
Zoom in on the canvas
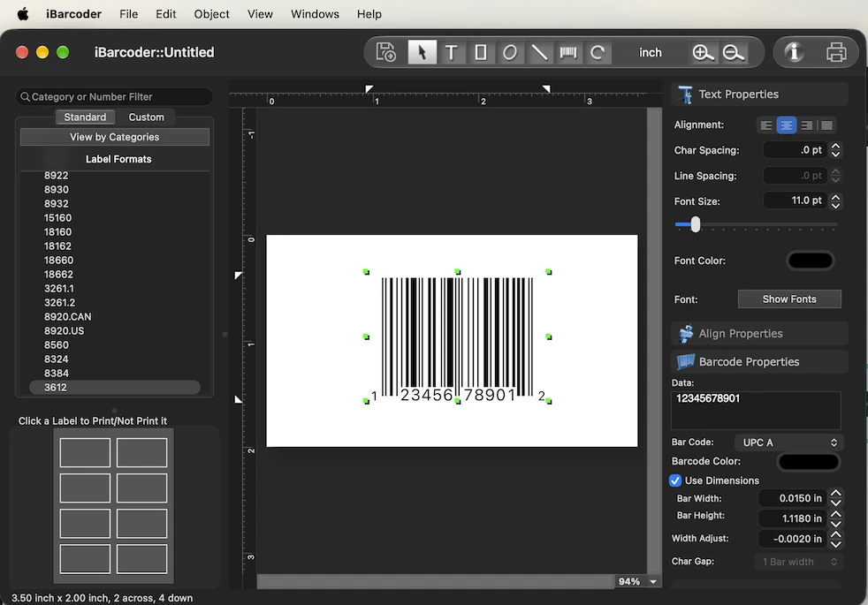[x=703, y=52]
